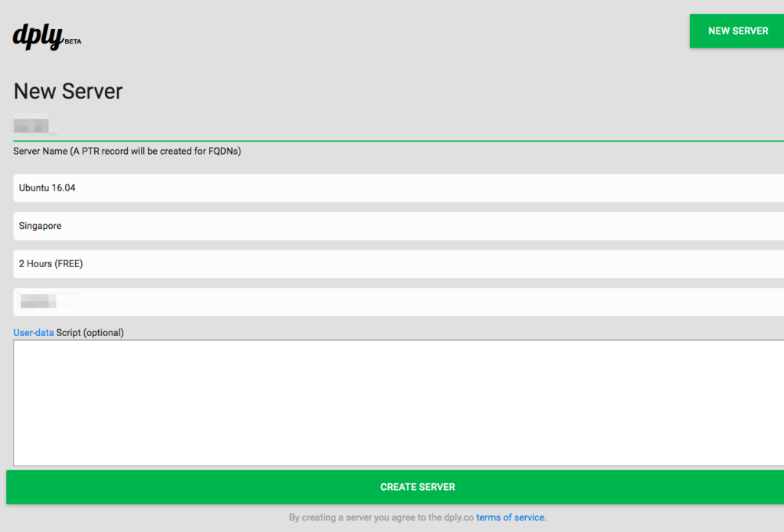Click inside the User-data Script text area
784x532 pixels.
coord(398,403)
